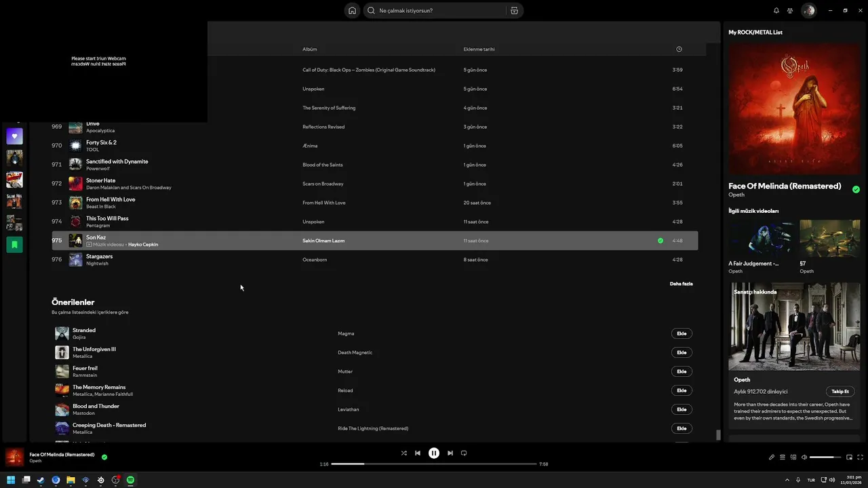This screenshot has height=488, width=868.
Task: Go to Spotify Home via house icon
Action: [352, 10]
